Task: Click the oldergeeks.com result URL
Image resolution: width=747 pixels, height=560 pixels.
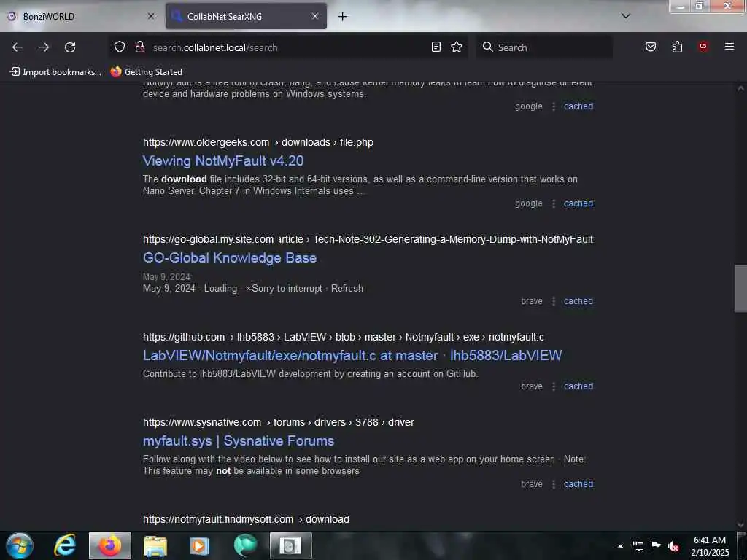Action: (x=258, y=142)
